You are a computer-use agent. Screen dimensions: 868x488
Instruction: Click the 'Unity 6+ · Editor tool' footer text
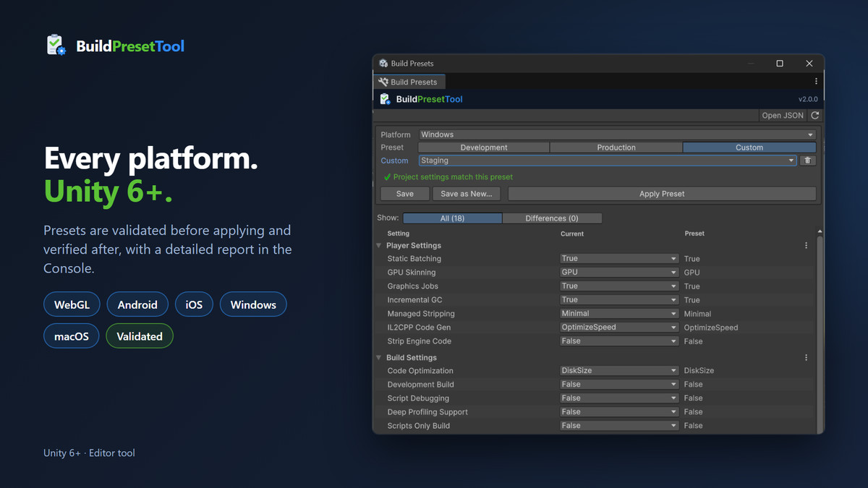[x=89, y=453]
